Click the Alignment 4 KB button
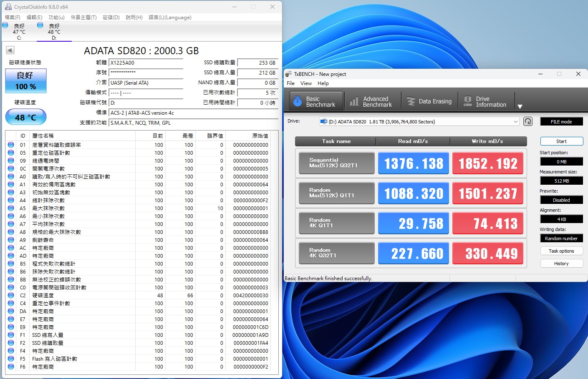 [x=561, y=219]
